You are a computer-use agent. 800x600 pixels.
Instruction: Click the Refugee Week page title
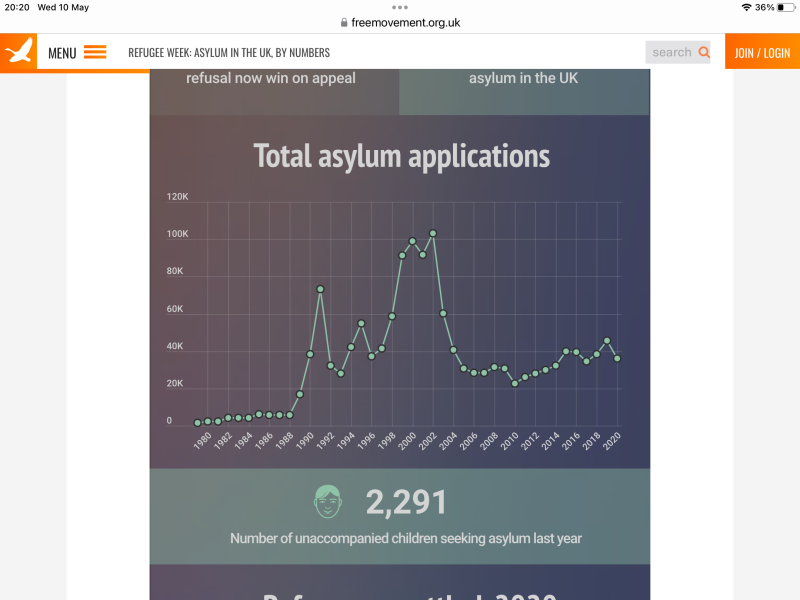pos(229,53)
